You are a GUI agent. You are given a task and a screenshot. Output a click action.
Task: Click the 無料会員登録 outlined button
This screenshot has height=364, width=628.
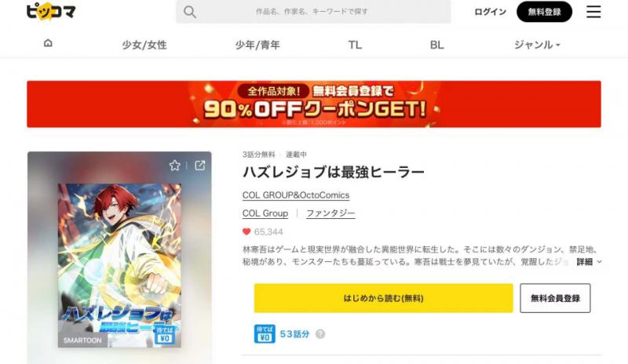coord(555,298)
